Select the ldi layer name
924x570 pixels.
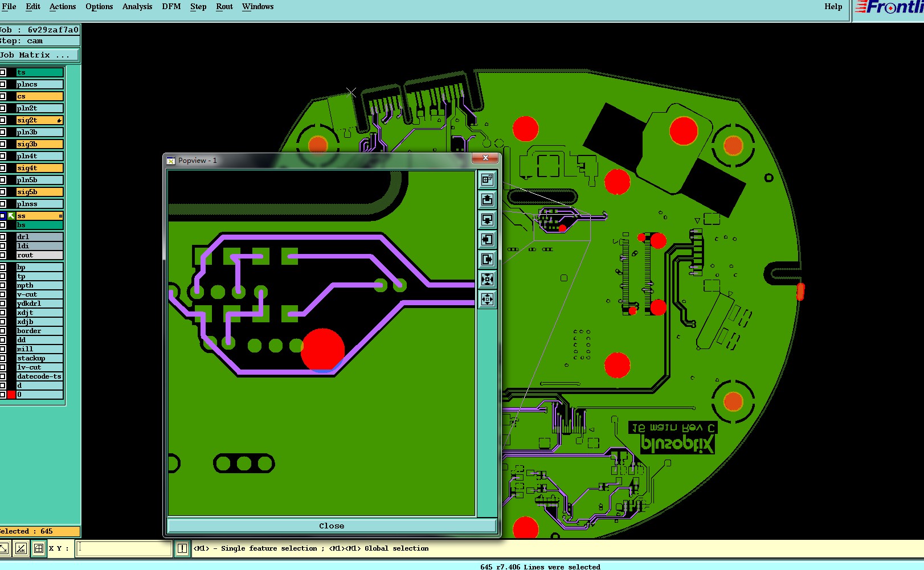pyautogui.click(x=39, y=246)
